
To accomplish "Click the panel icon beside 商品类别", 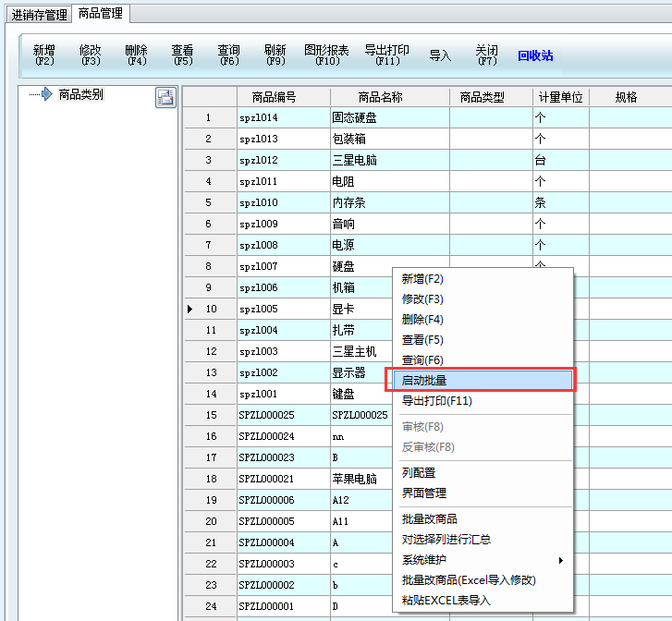I will pos(165,98).
